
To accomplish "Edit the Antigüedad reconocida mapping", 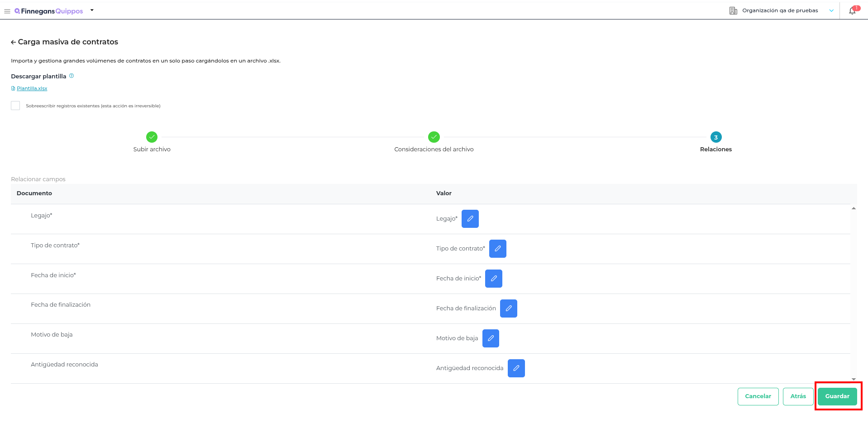I will [x=516, y=368].
